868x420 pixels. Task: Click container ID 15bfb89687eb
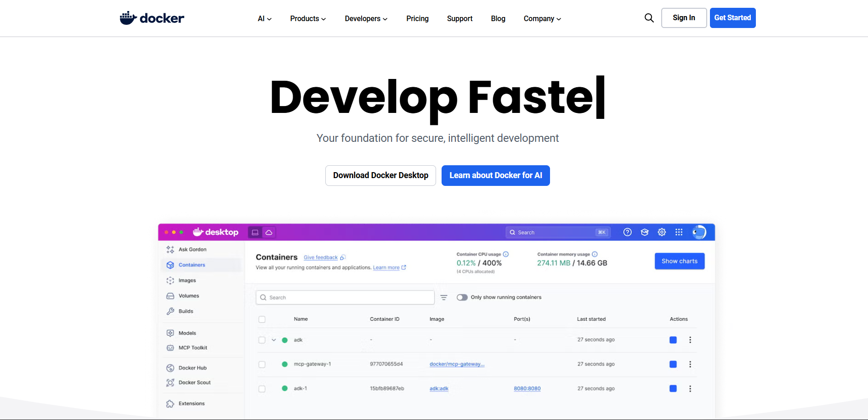coord(387,388)
